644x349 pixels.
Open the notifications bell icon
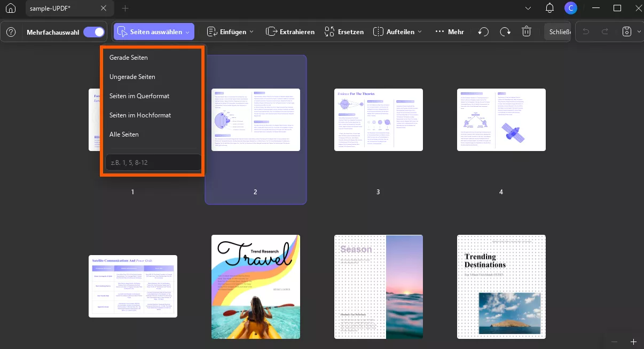(x=549, y=8)
